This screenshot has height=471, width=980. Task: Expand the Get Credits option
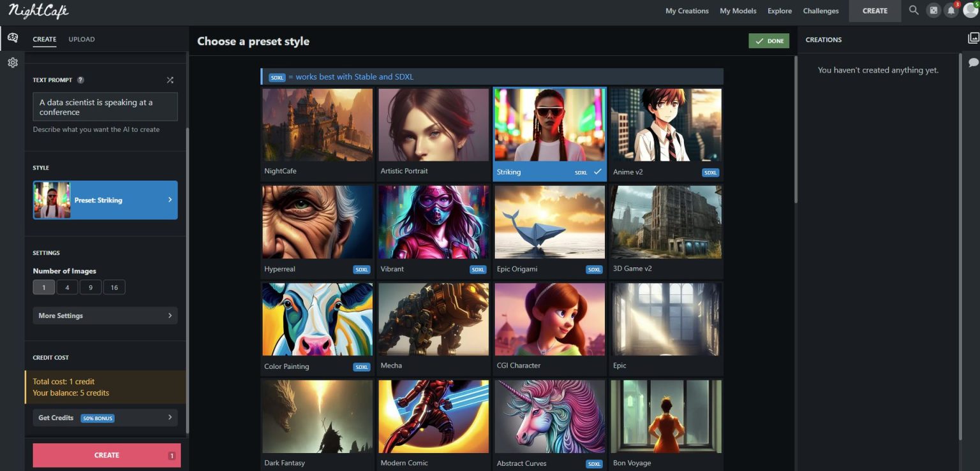pos(105,417)
